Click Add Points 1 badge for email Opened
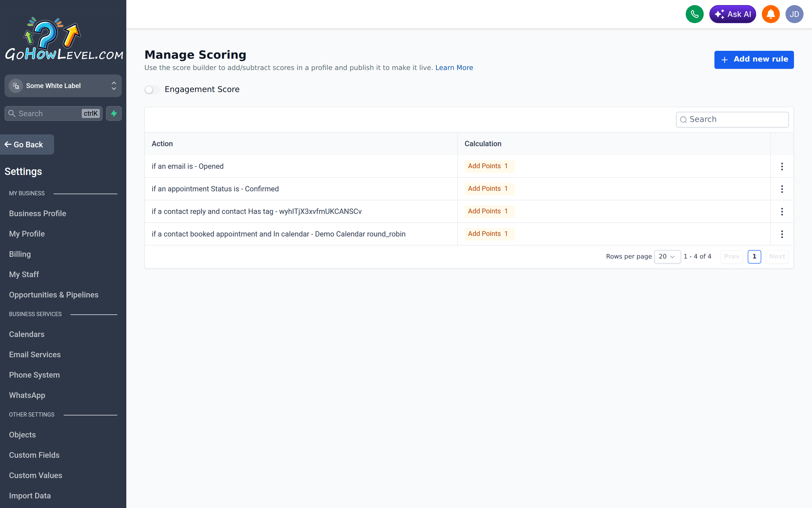Image resolution: width=812 pixels, height=508 pixels. point(489,166)
